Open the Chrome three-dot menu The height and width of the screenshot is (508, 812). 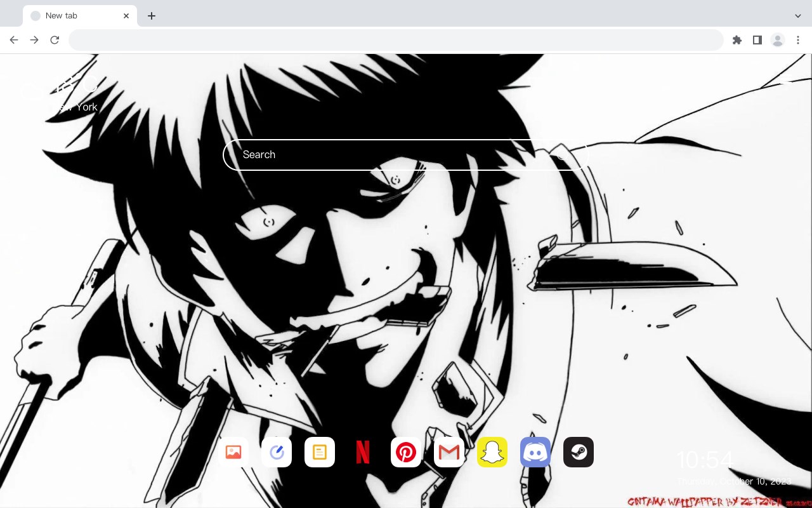(798, 40)
